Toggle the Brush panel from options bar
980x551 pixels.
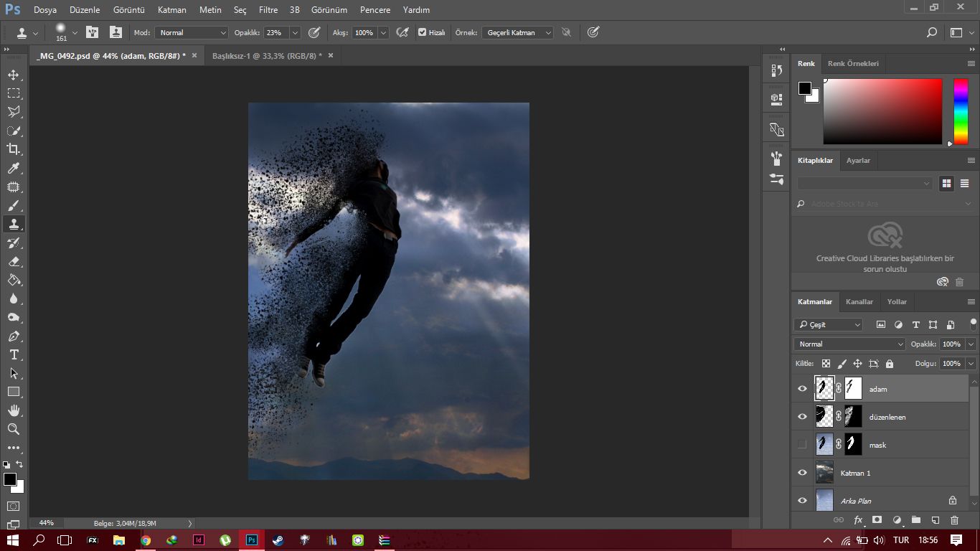click(x=93, y=32)
